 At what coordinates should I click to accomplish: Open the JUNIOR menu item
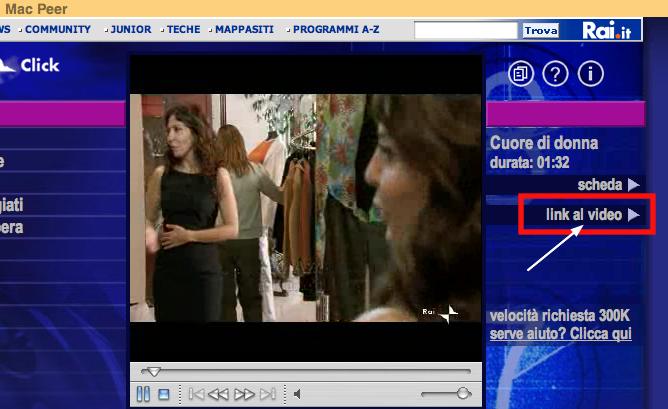pyautogui.click(x=130, y=29)
